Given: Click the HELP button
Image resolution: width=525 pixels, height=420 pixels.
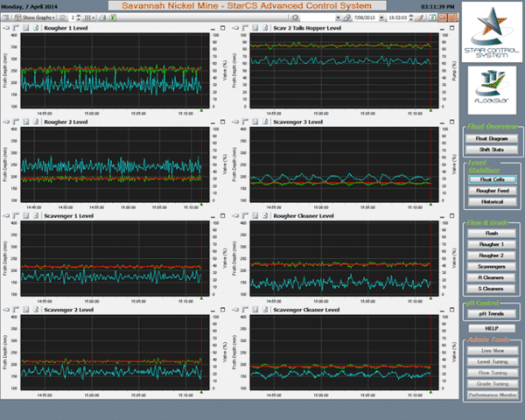Looking at the screenshot, I should (x=492, y=328).
